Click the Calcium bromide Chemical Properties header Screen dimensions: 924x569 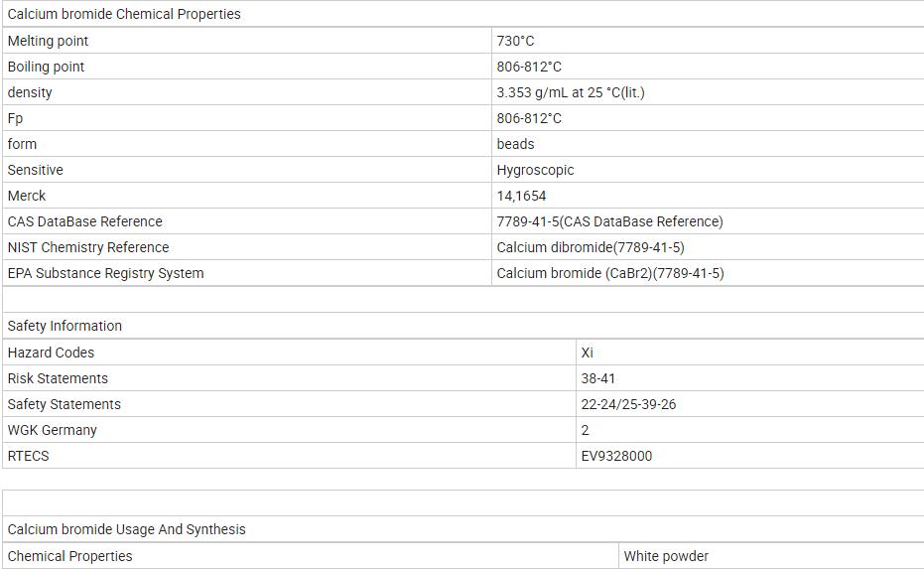point(124,14)
